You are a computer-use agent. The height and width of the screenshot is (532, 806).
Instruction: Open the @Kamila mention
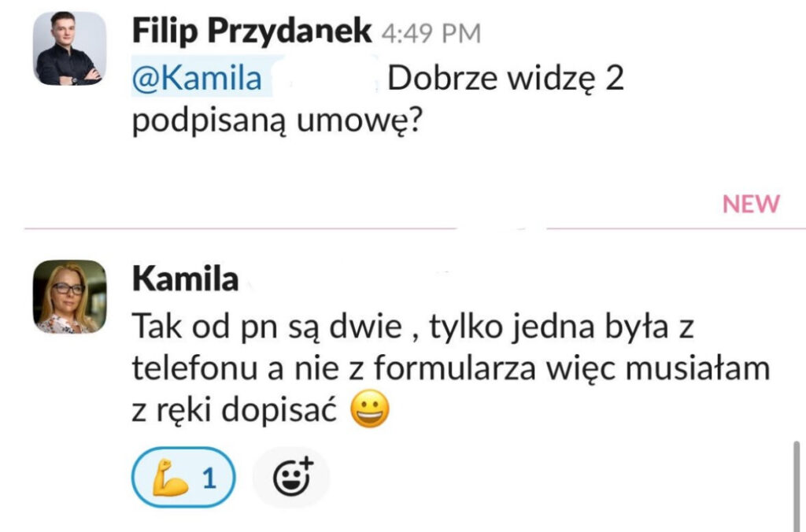201,78
